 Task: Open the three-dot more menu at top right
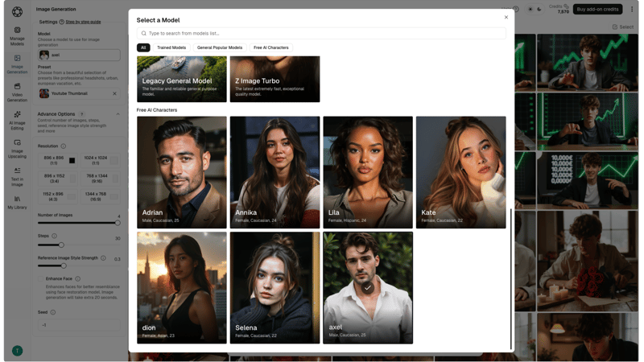point(632,9)
